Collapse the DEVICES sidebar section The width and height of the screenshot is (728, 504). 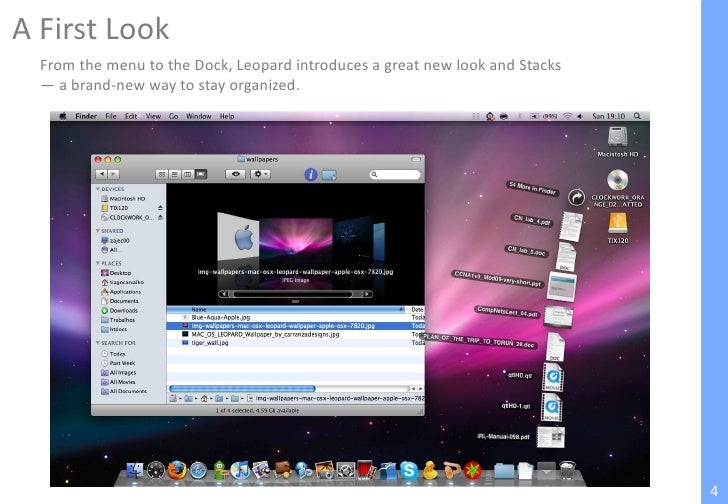(x=98, y=189)
